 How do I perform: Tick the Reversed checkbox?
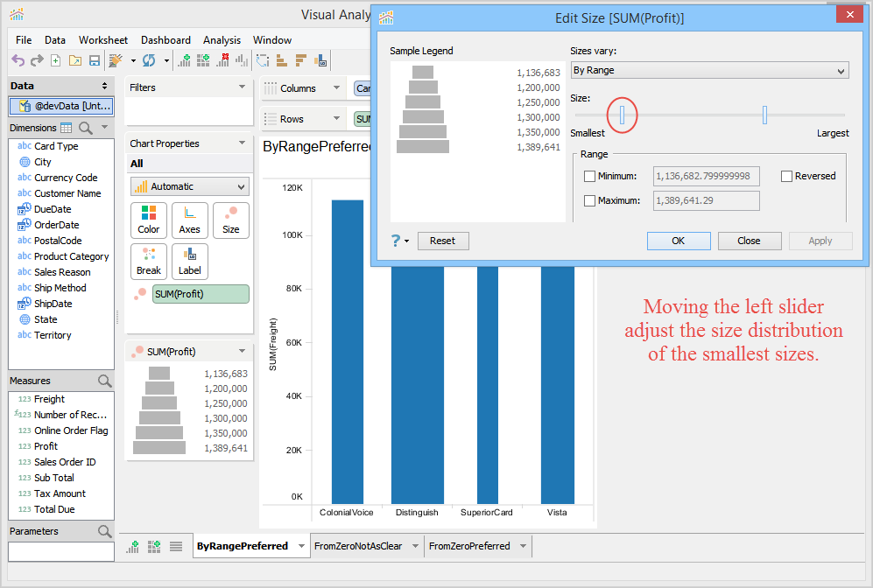pyautogui.click(x=786, y=177)
